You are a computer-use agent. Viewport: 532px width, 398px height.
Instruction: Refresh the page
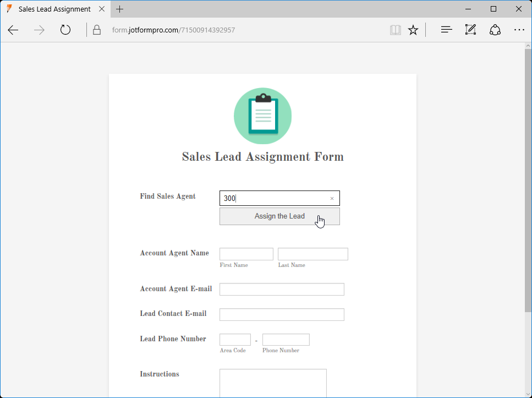65,30
